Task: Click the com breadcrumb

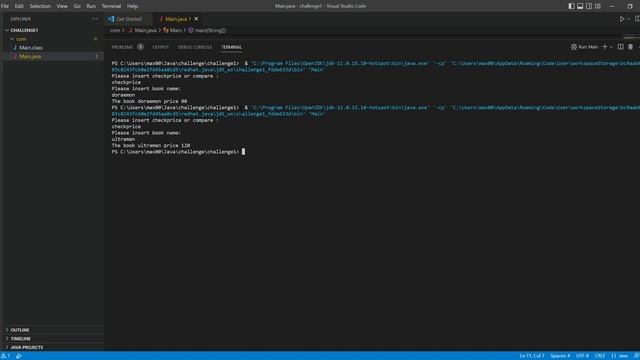Action: (115, 30)
